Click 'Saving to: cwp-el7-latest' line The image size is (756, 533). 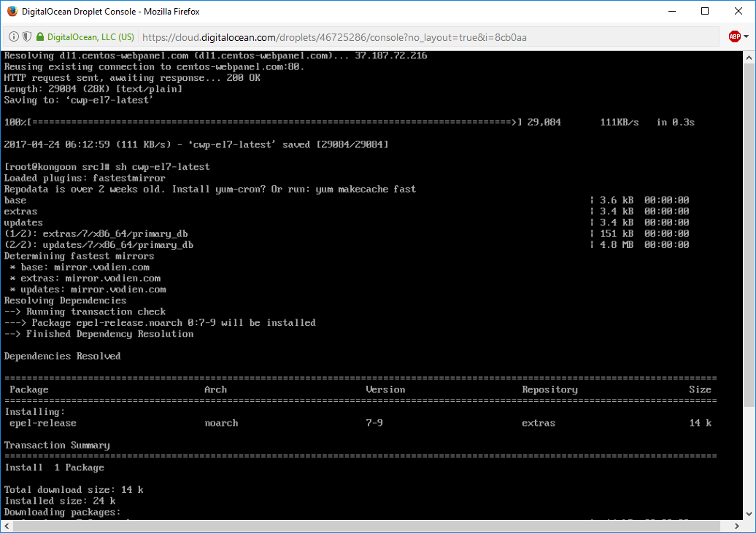[x=79, y=100]
